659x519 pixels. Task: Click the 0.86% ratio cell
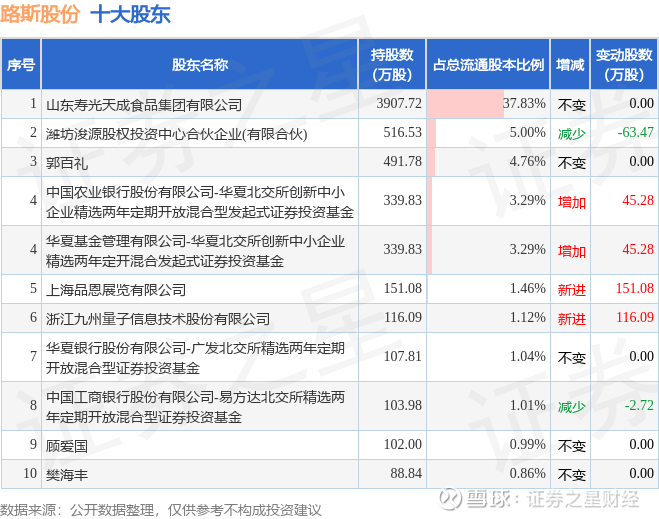(x=488, y=474)
